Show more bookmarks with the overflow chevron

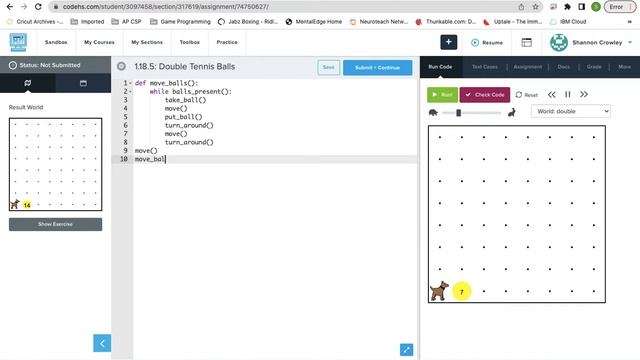click(x=629, y=22)
